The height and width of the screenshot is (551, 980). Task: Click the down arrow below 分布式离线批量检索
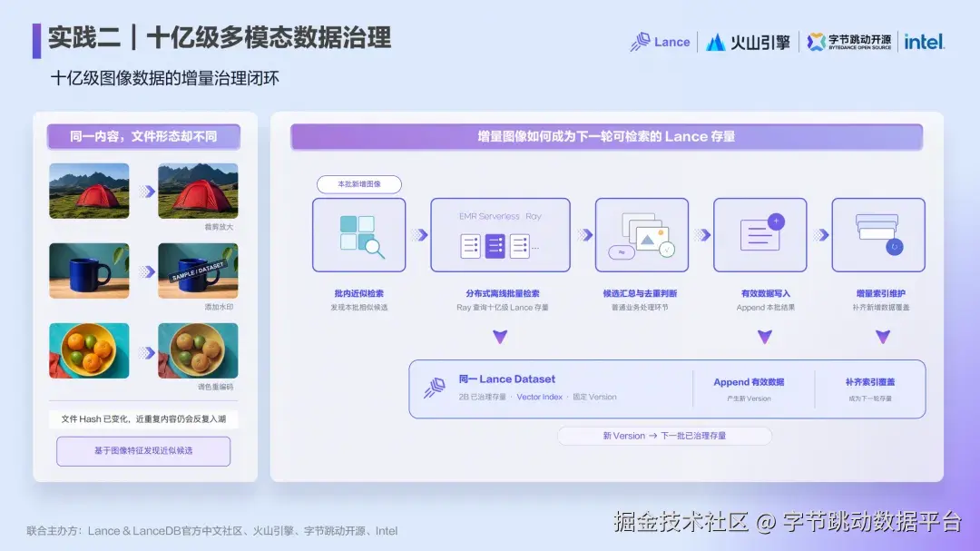[500, 337]
